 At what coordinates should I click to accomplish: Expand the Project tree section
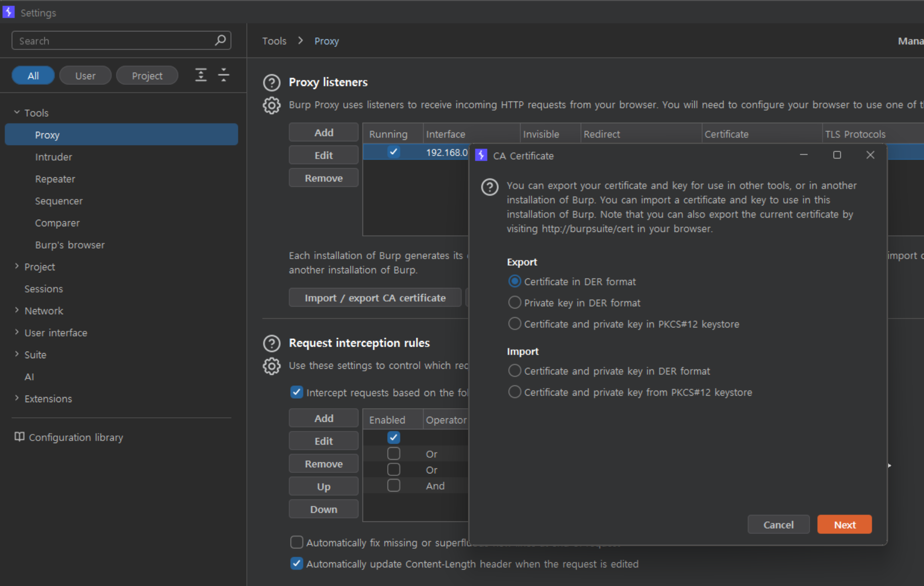coord(17,266)
